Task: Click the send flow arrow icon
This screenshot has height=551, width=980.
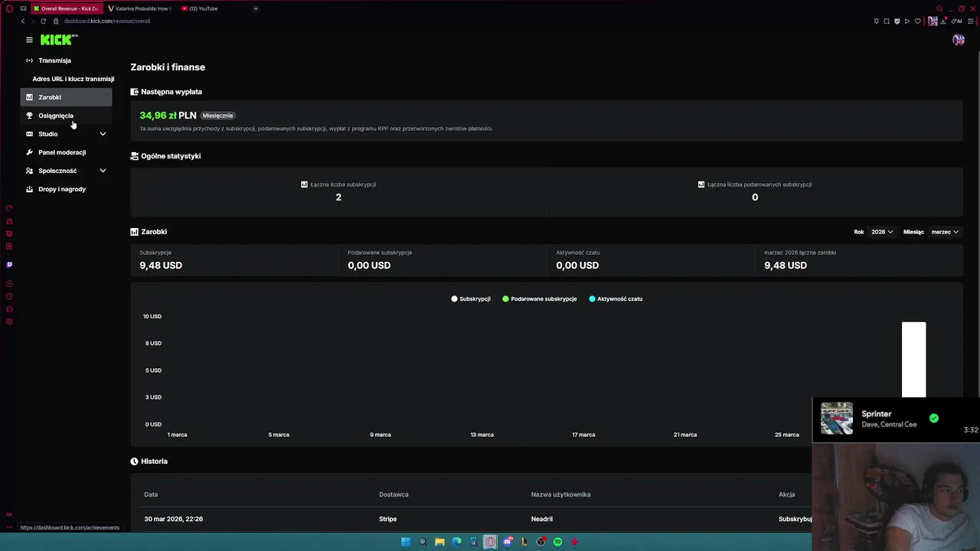Action: tap(907, 21)
